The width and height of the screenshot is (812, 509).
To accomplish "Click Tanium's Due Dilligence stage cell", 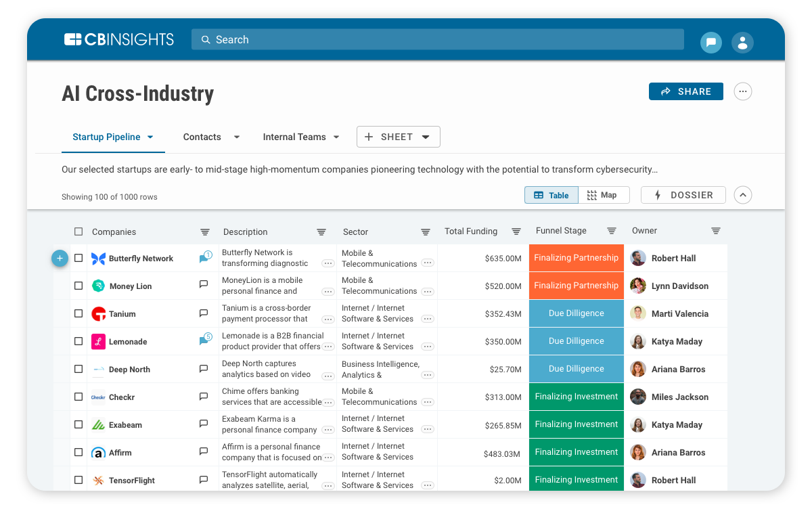I will point(577,313).
